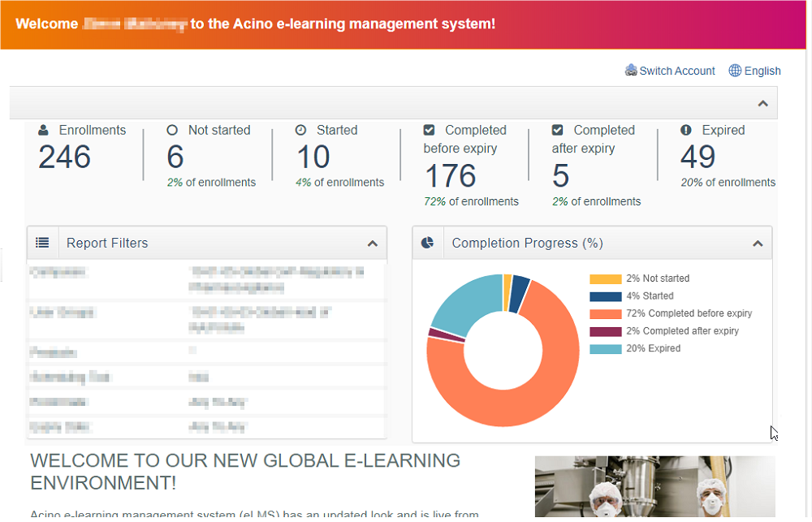812x522 pixels.
Task: Click the Enrollments person icon
Action: point(44,130)
